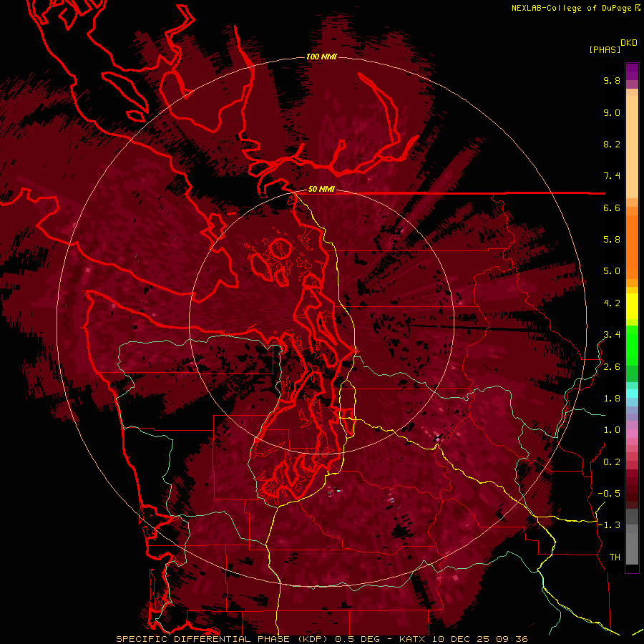Click the 0.2 value on the color scale
Image resolution: width=644 pixels, height=644 pixels.
(612, 462)
